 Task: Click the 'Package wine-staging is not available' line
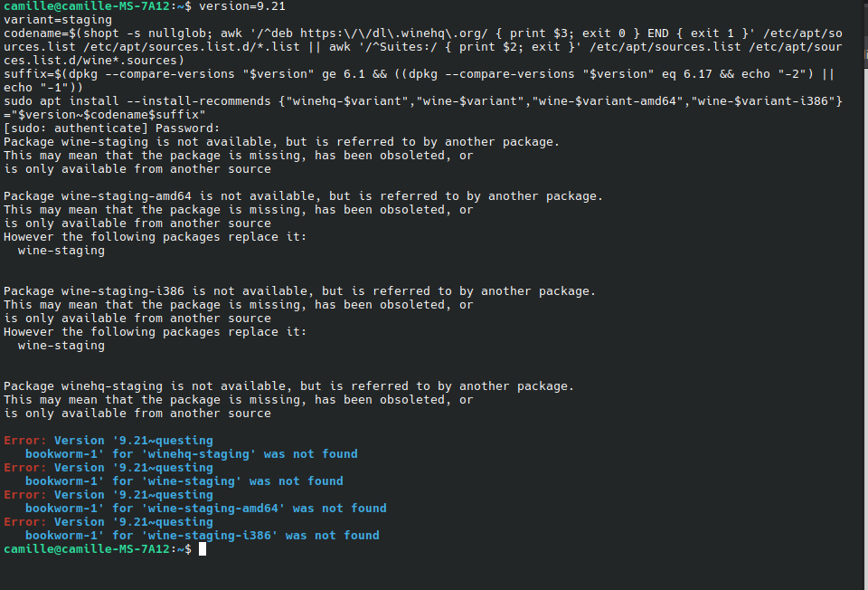click(281, 142)
